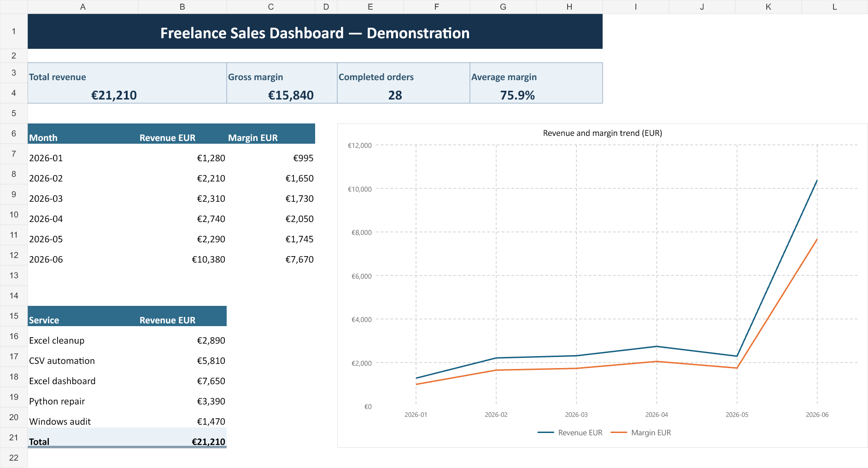
Task: Click the €12,000 chart axis label
Action: pyautogui.click(x=360, y=146)
